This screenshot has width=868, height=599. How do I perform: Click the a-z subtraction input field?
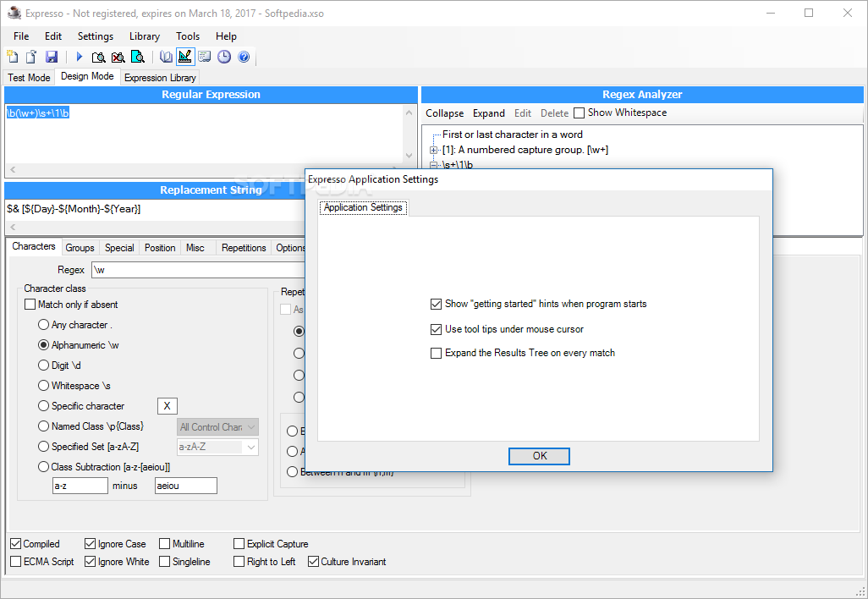(80, 486)
